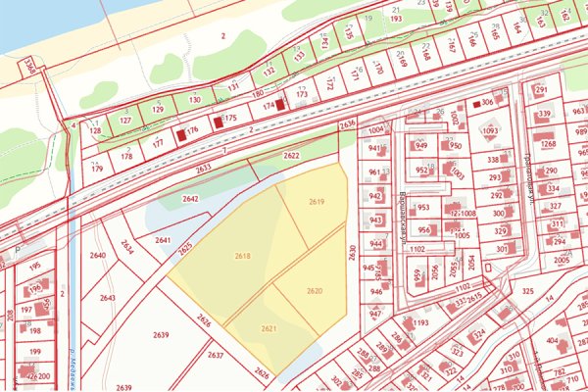Screen dimensions: 588x392
Task: Click the dark red building marker beside 174
Action: coord(280,105)
